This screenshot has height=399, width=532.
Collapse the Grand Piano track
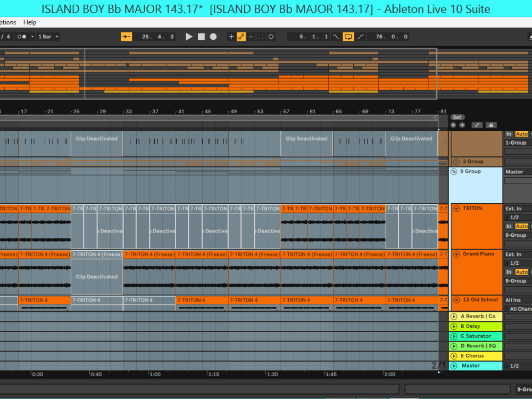coord(456,254)
